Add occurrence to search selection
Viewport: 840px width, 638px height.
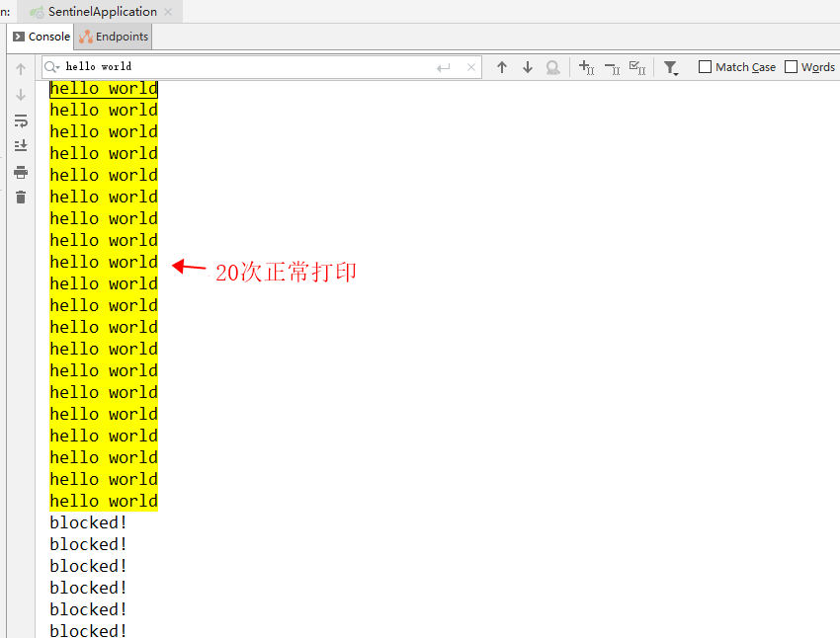tap(586, 67)
